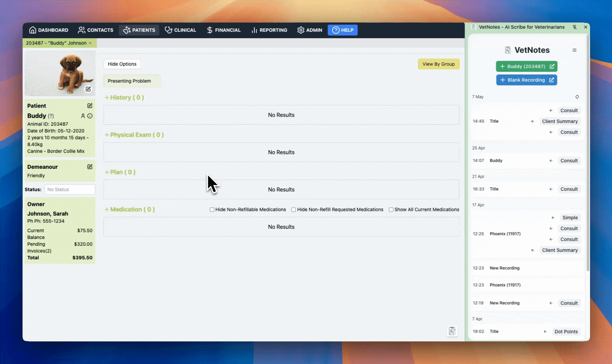The height and width of the screenshot is (364, 612).
Task: Click the info circle icon next to Buddy
Action: click(90, 116)
